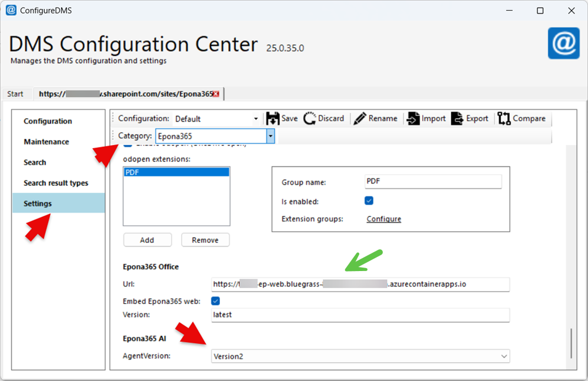Click the "Epona365 AI" section heading

145,339
